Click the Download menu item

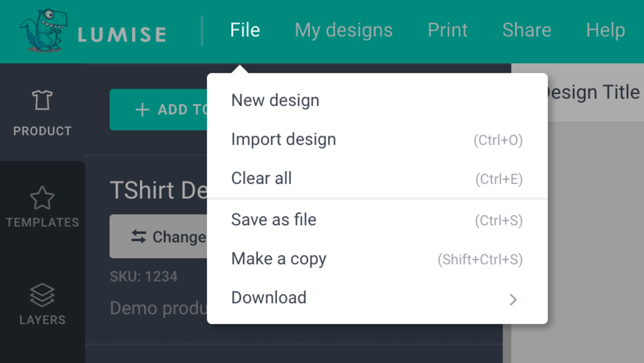[x=269, y=298]
